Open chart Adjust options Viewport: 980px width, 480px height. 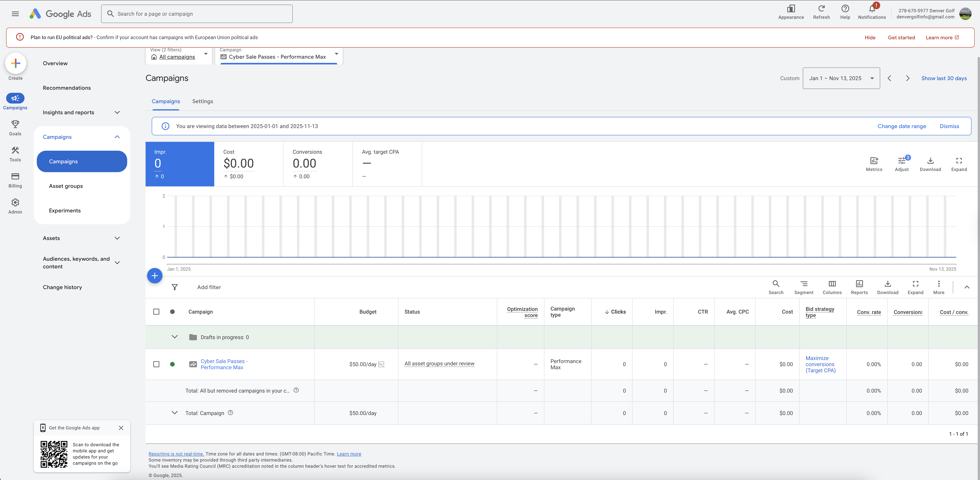click(x=902, y=164)
